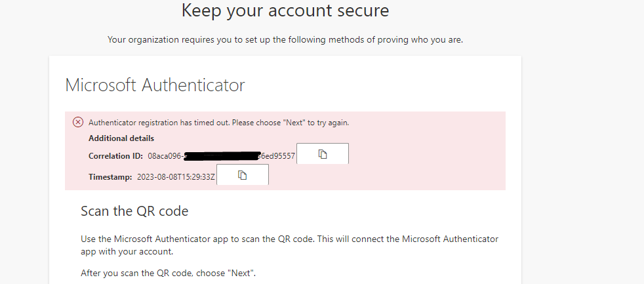Click the timestamp value 2023-08-08T15:29:33Z
The height and width of the screenshot is (284, 644).
(176, 177)
